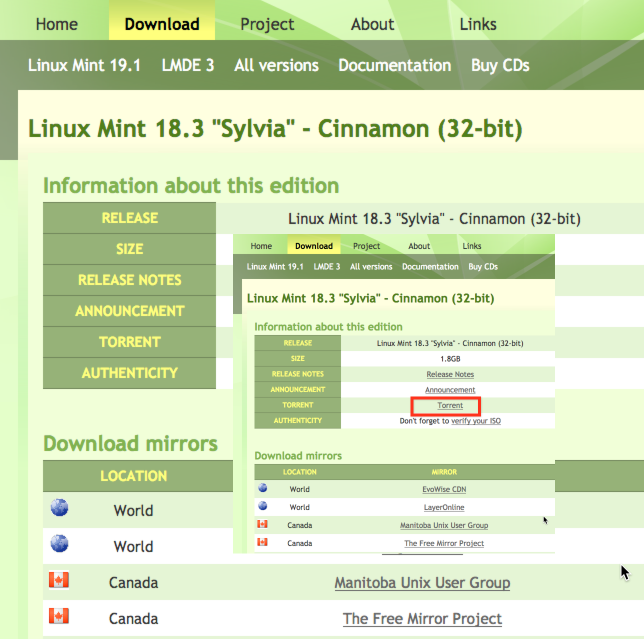Click the large Canada flag in Manitoba row
The width and height of the screenshot is (644, 639).
click(59, 580)
